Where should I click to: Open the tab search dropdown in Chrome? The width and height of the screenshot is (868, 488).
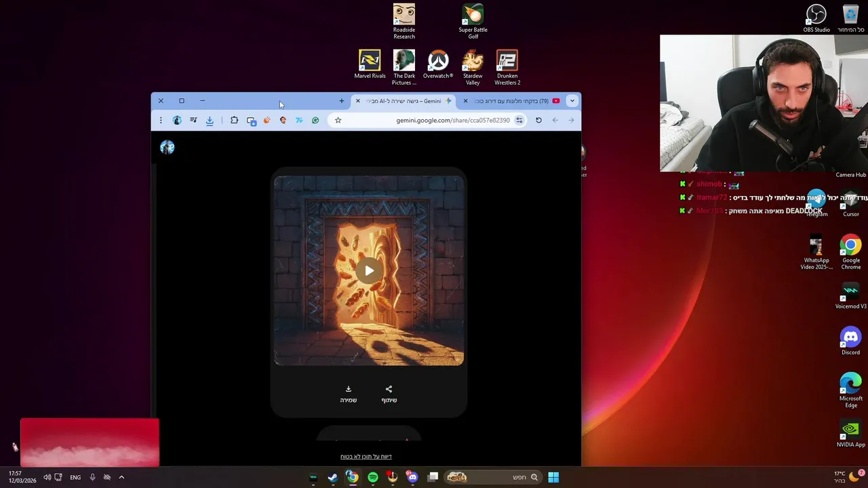tap(572, 100)
